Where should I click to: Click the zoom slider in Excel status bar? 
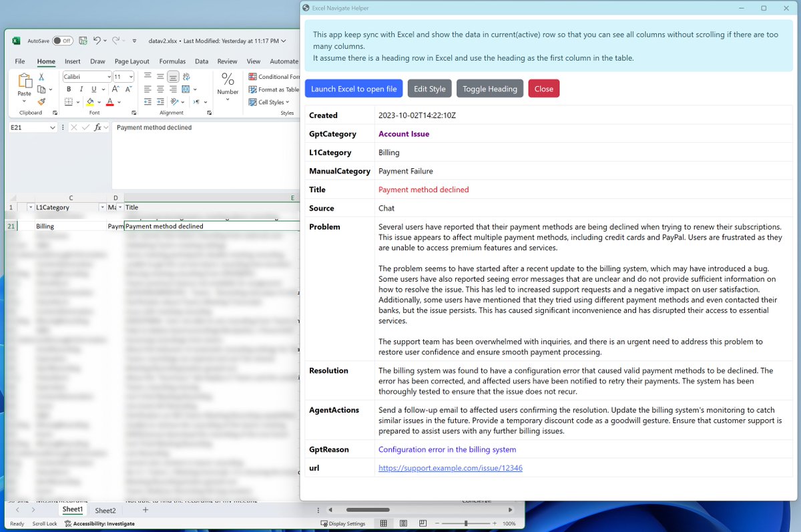coord(466,524)
